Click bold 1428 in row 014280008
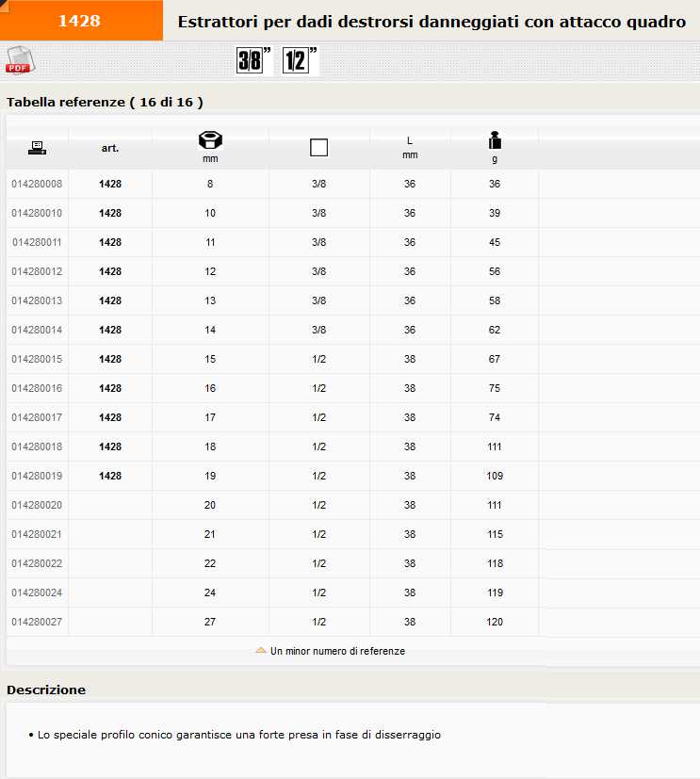The width and height of the screenshot is (700, 779). point(110,184)
